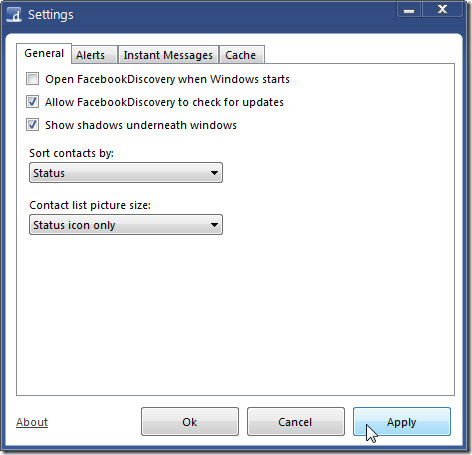The height and width of the screenshot is (455, 472).
Task: Open the About link
Action: point(32,422)
